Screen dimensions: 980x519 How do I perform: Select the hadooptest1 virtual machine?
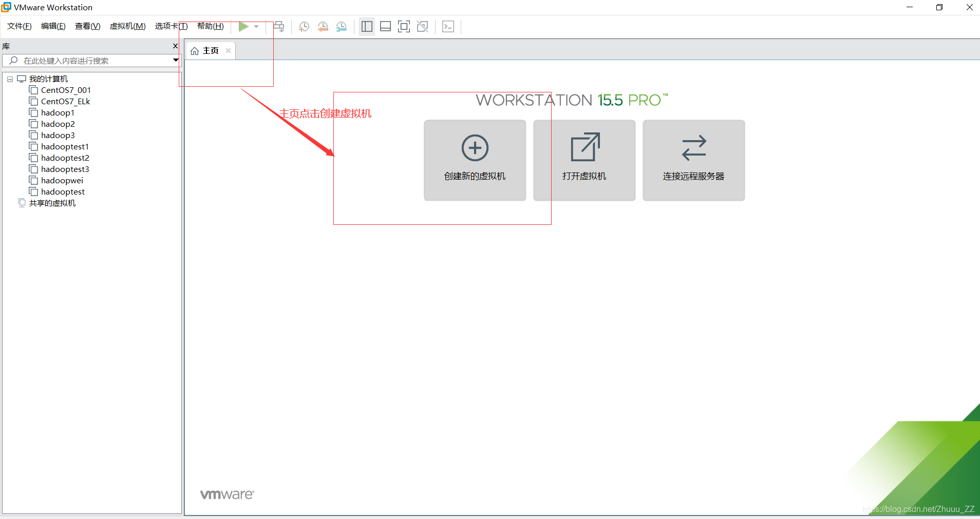pos(65,147)
